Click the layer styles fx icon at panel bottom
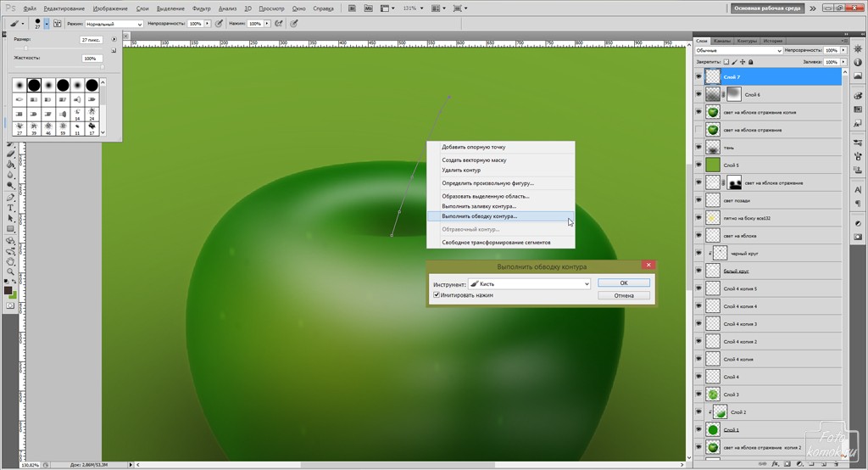This screenshot has height=470, width=868. pyautogui.click(x=773, y=464)
